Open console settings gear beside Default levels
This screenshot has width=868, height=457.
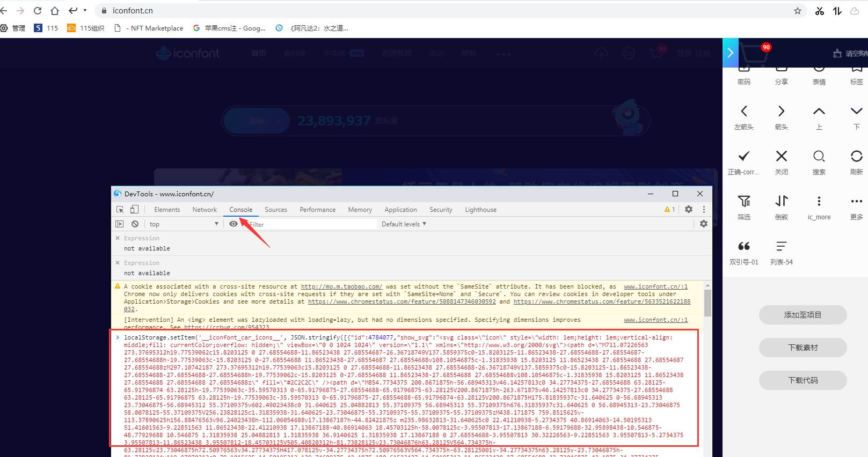pyautogui.click(x=704, y=224)
